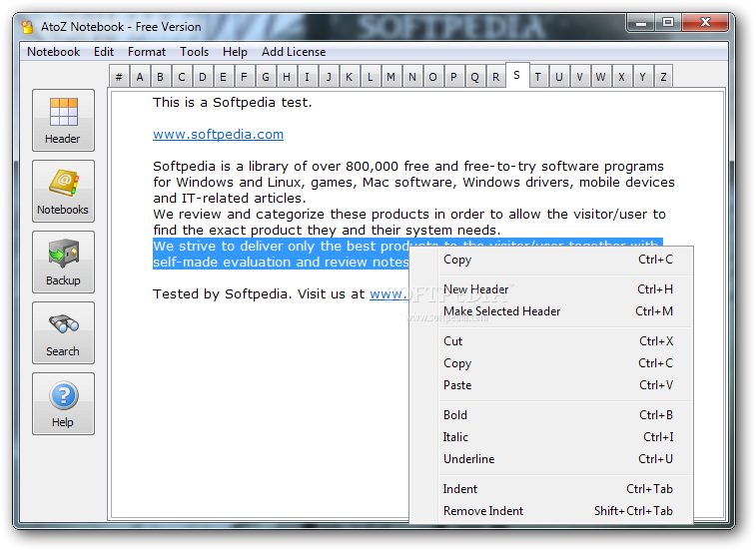Switch to the M tab
The image size is (756, 550).
click(x=391, y=77)
